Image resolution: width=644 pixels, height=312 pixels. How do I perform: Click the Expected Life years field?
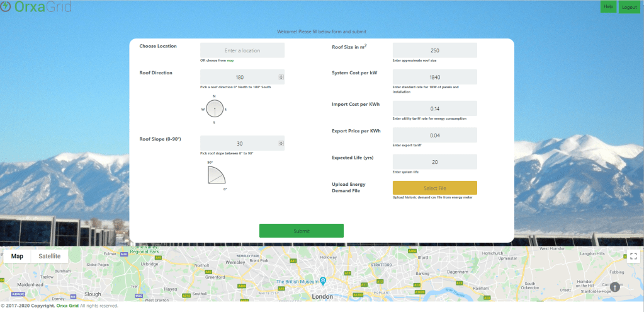click(x=434, y=162)
